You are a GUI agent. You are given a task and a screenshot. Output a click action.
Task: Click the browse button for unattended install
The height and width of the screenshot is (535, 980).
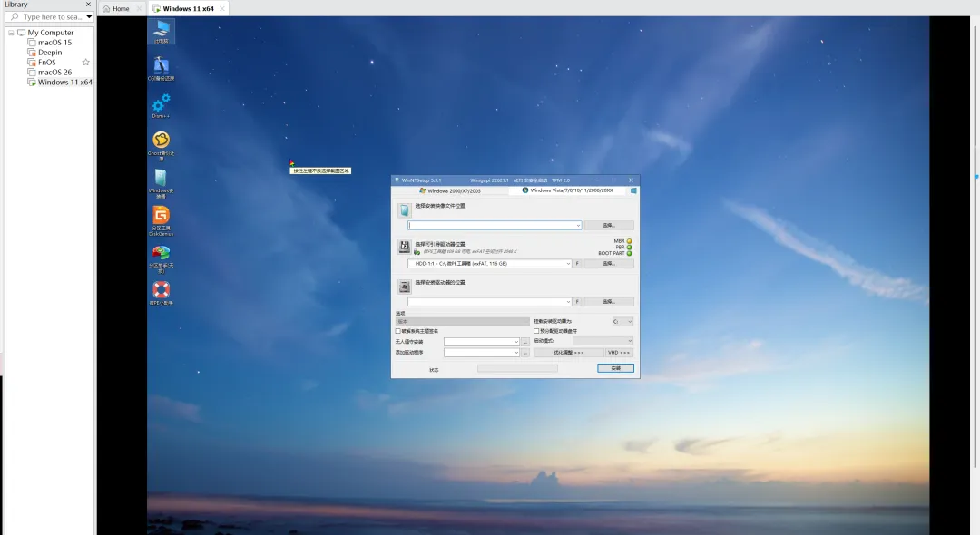pyautogui.click(x=525, y=342)
